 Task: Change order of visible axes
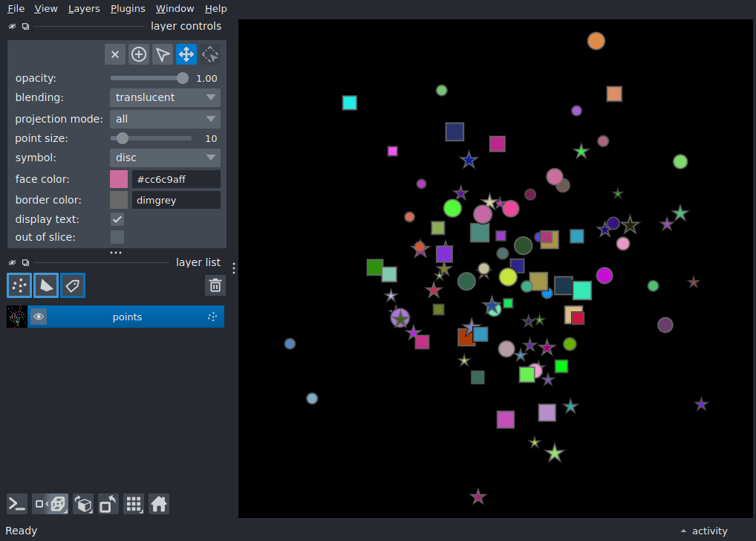pos(83,505)
